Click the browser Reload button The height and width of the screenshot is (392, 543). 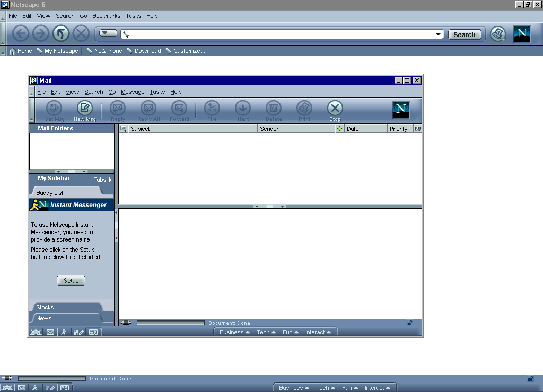click(61, 34)
